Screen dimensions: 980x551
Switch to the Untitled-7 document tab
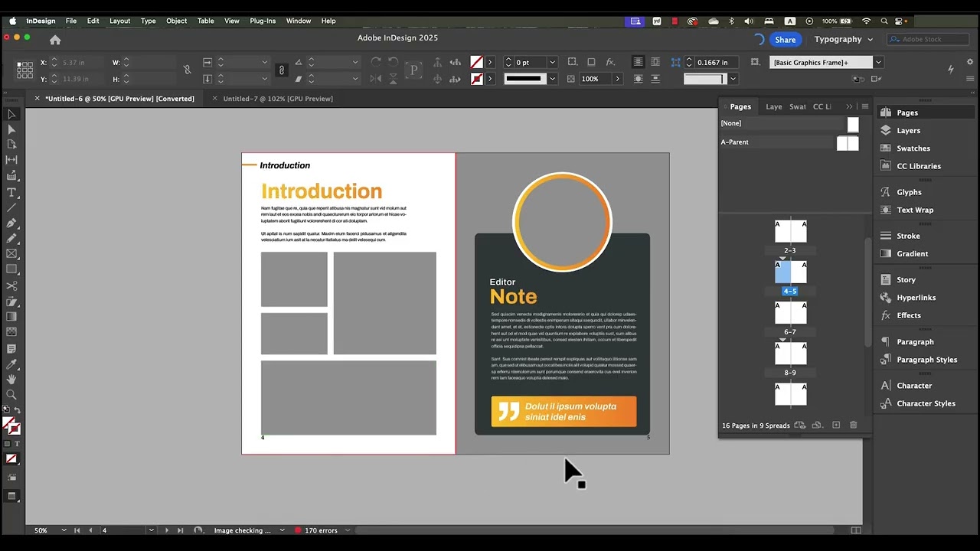click(x=277, y=98)
